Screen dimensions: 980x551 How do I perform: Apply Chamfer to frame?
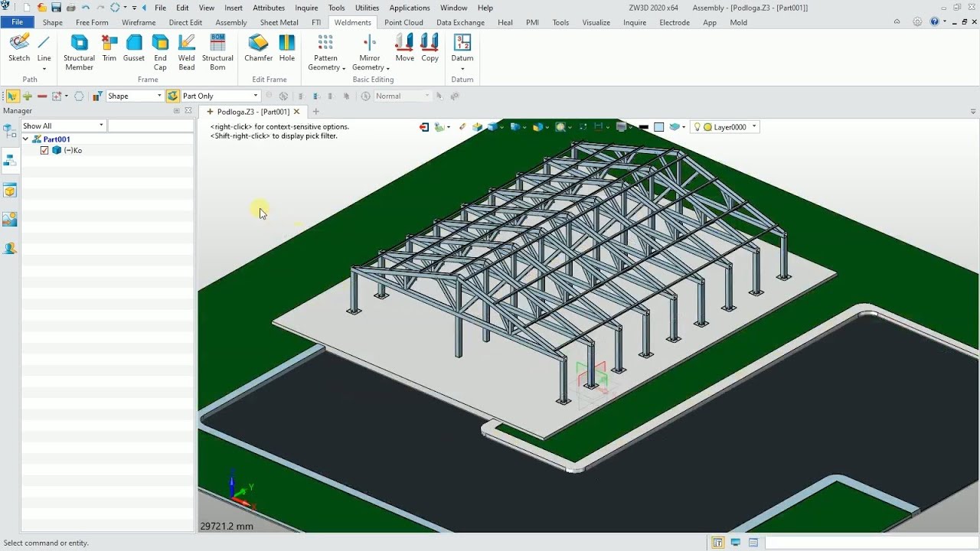[259, 47]
